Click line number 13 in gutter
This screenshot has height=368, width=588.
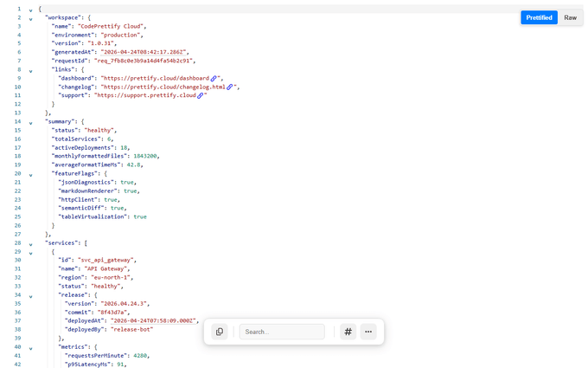click(x=17, y=113)
